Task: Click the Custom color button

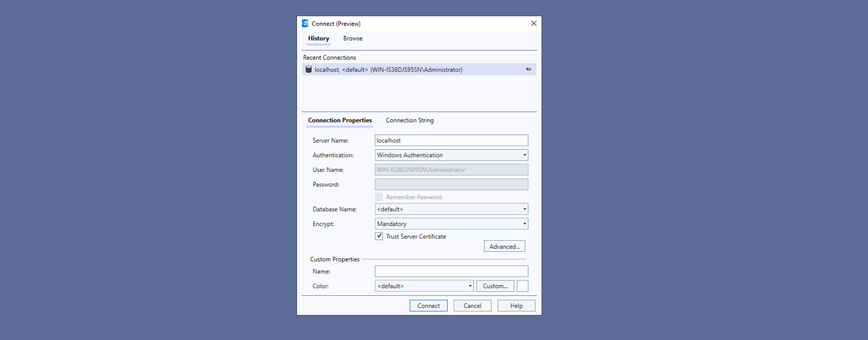Action: (x=495, y=286)
